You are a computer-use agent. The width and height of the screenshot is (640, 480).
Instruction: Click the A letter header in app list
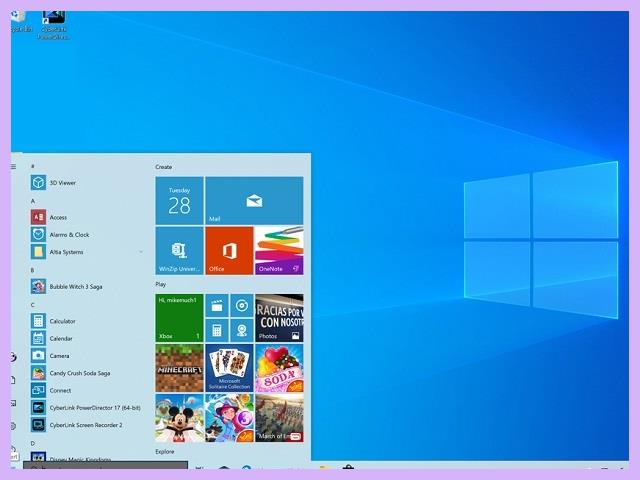tap(33, 201)
